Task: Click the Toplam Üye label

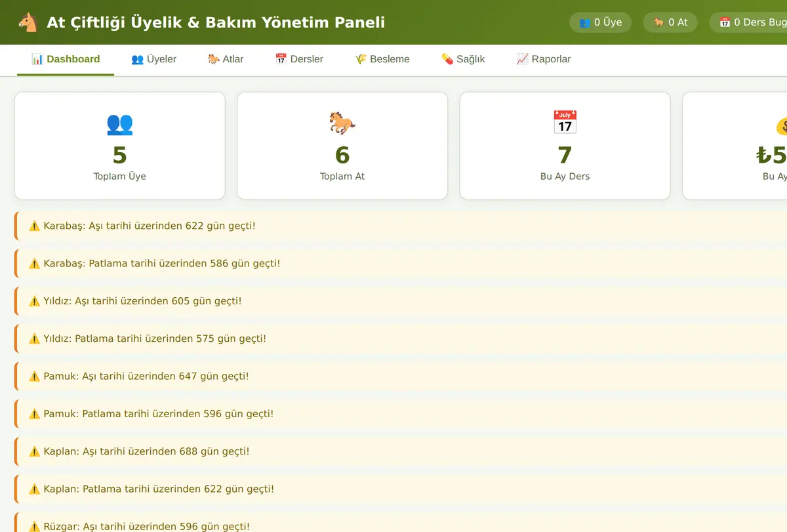Action: coord(119,176)
